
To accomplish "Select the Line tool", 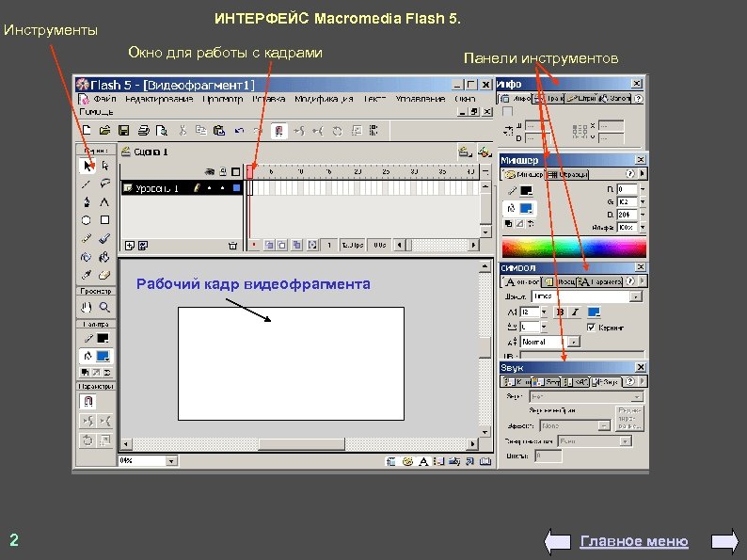I will [x=87, y=184].
